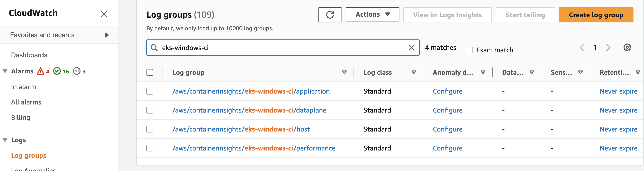Go to next page of results
Screen dimensions: 644x171
[x=608, y=47]
